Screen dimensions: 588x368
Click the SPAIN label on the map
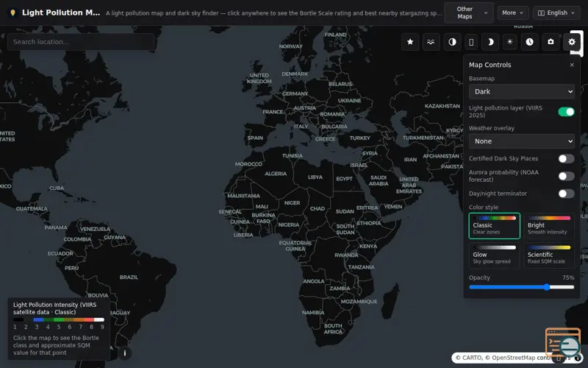(255, 138)
